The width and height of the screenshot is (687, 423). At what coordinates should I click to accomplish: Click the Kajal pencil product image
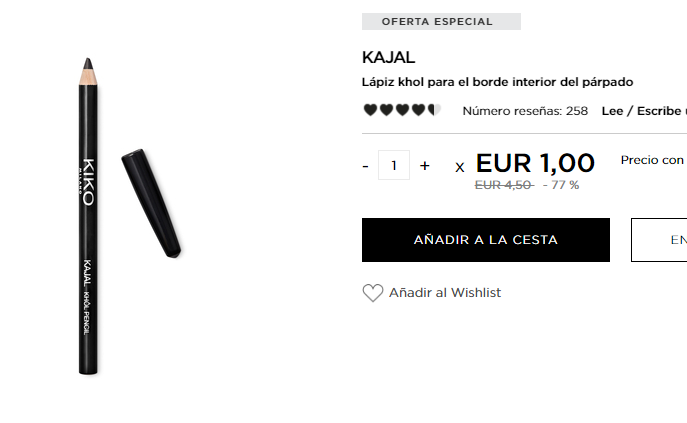coord(88,216)
